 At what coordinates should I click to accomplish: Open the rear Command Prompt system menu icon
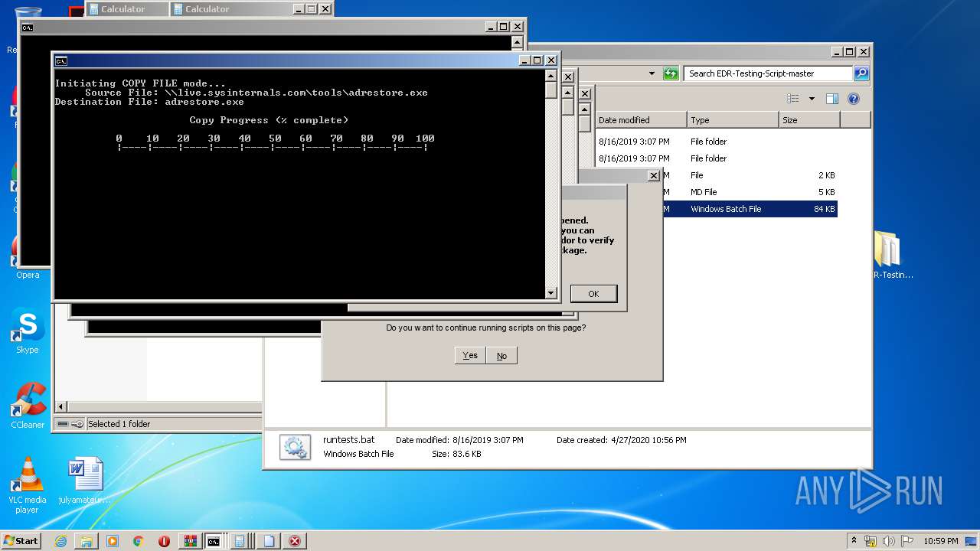coord(28,27)
